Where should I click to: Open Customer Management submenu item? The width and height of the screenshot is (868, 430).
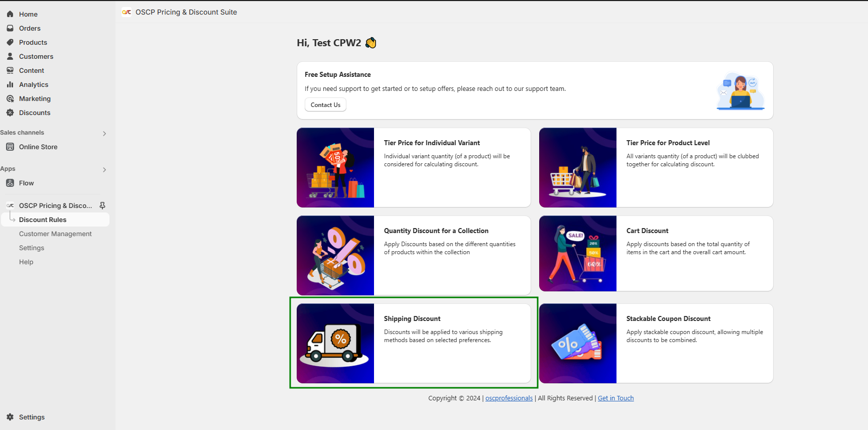click(x=55, y=234)
